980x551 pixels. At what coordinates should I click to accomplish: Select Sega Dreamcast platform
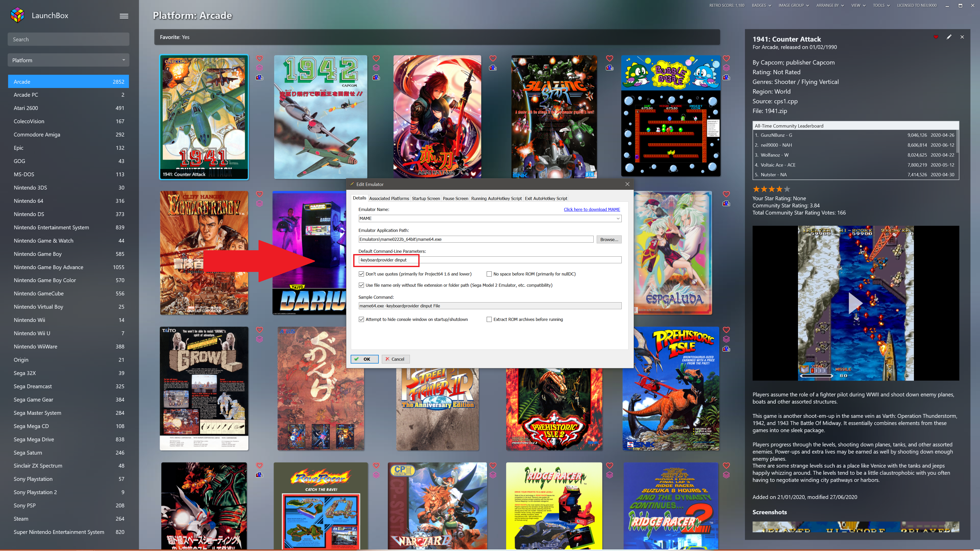tap(68, 386)
